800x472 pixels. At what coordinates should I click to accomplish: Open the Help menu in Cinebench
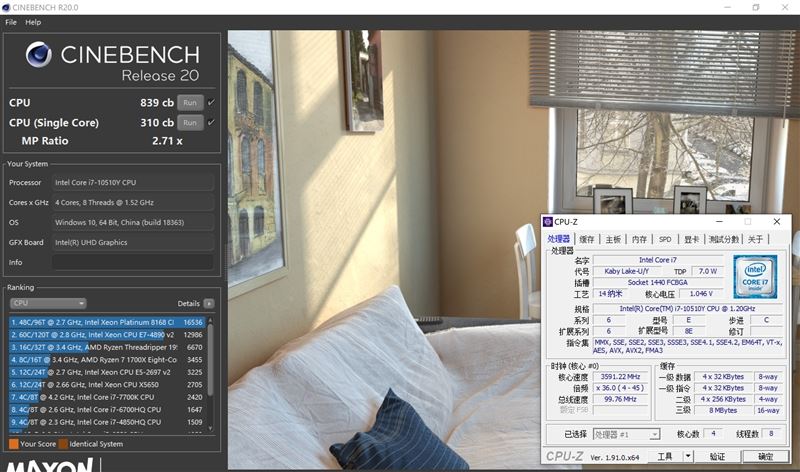(x=33, y=22)
